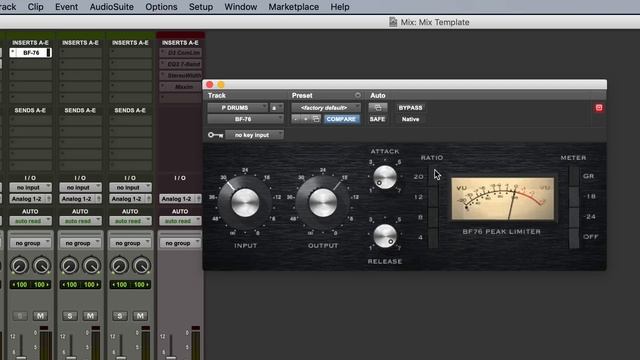Minimize BF-76 window with yellow button
The image size is (640, 360).
pos(221,84)
